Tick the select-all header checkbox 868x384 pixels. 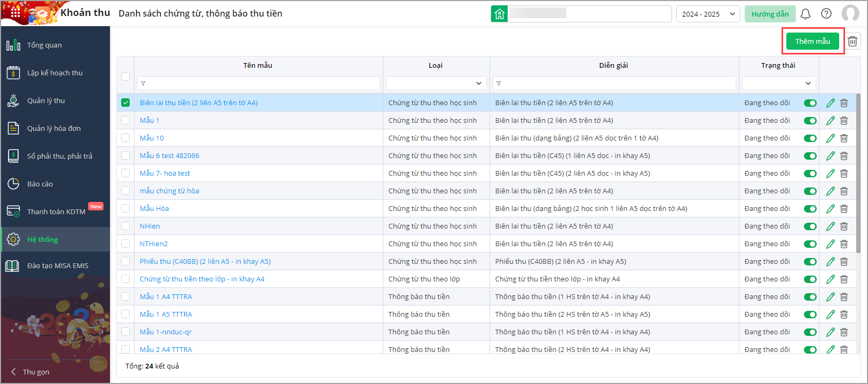point(125,76)
